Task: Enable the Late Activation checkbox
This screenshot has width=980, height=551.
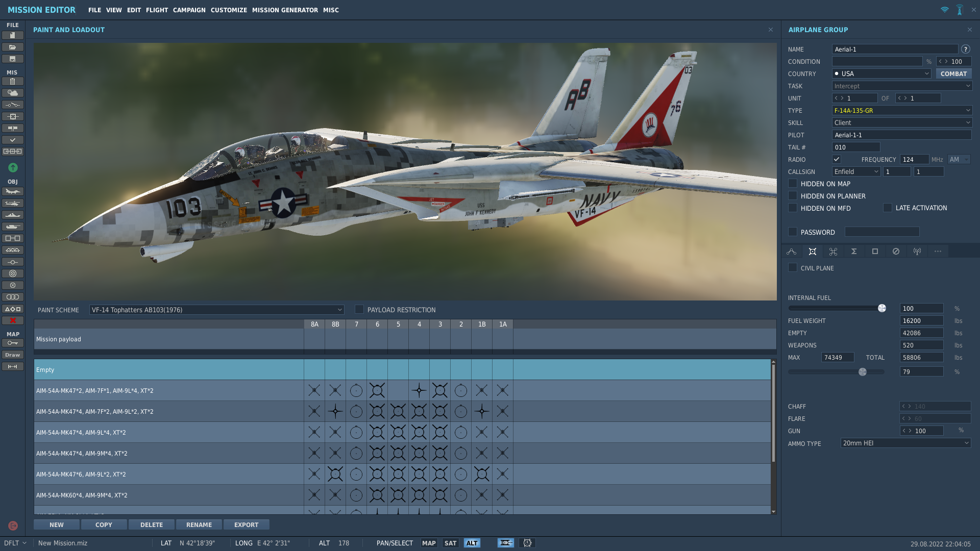Action: (888, 208)
